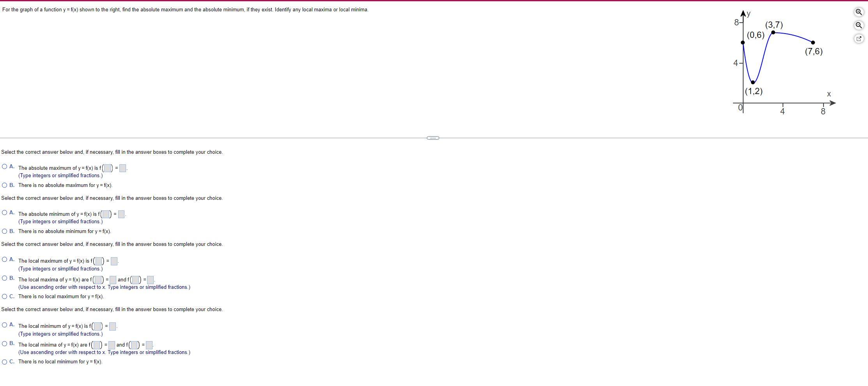Choose 'There is no local maximum' option

4,297
